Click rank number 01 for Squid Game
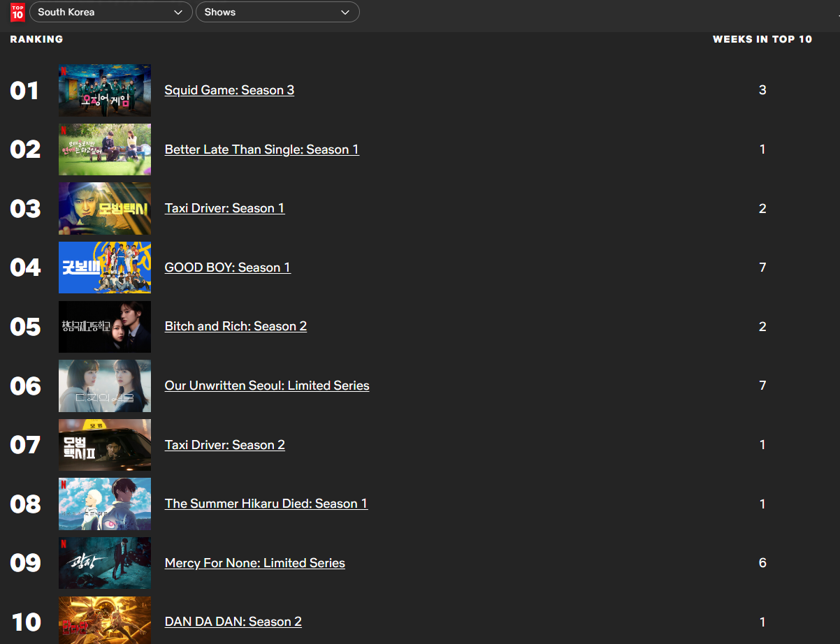 click(24, 91)
